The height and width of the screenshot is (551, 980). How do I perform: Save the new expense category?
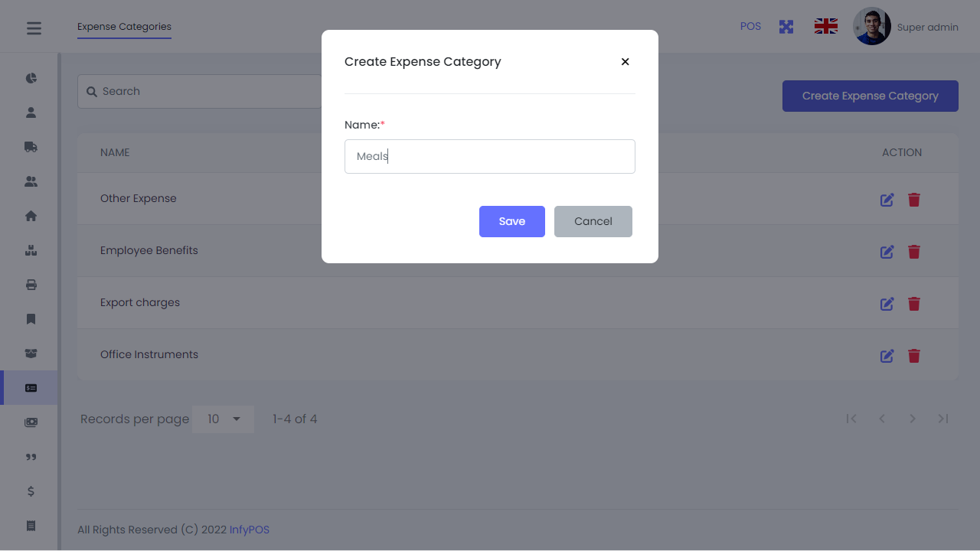[511, 221]
